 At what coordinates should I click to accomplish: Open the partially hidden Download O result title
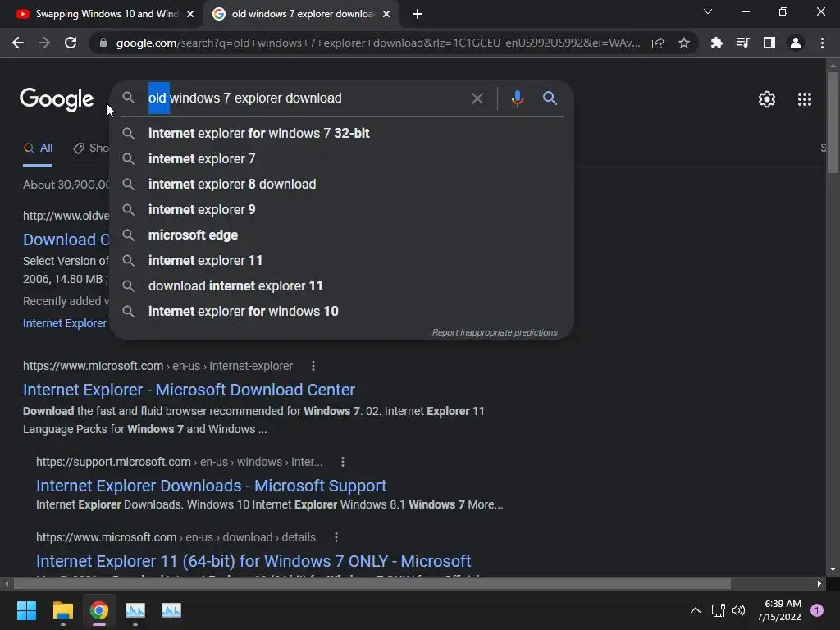click(x=66, y=240)
